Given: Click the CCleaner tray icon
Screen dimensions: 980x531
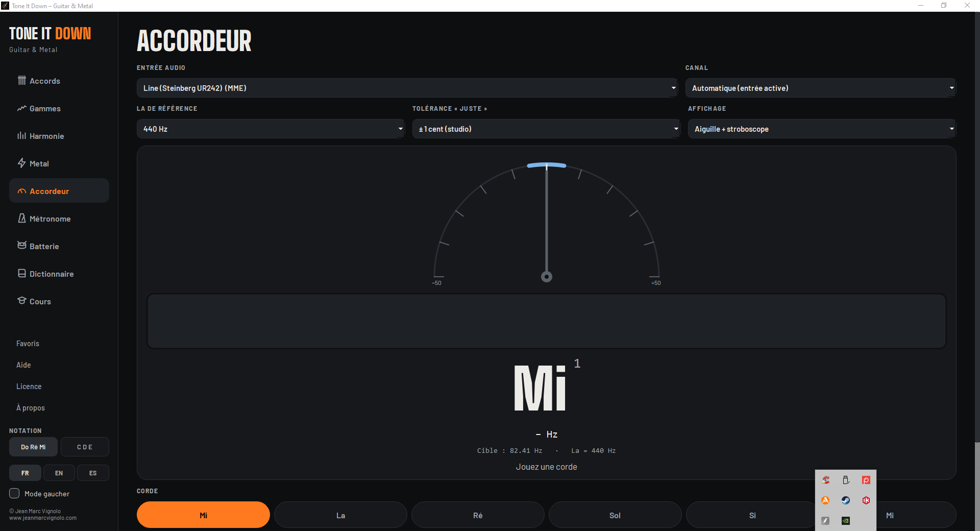Looking at the screenshot, I should [x=825, y=480].
